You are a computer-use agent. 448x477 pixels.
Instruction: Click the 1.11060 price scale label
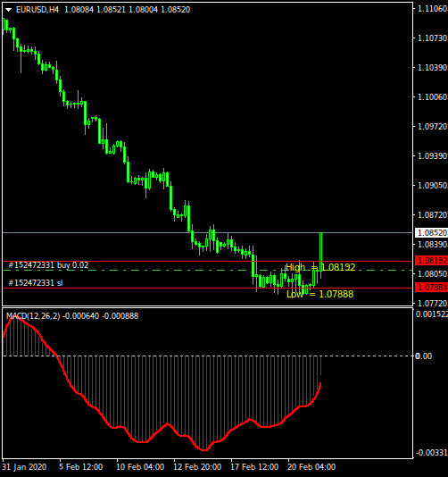click(x=432, y=9)
